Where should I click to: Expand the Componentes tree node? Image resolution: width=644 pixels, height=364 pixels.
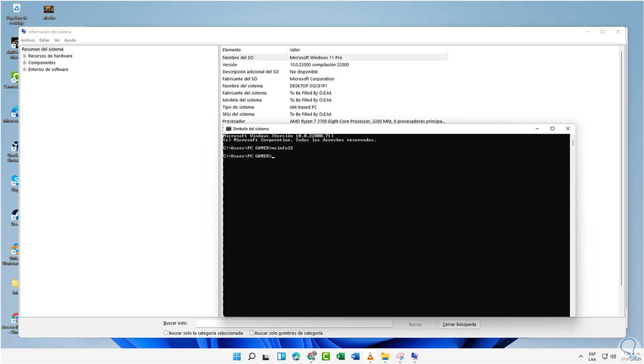[x=24, y=63]
